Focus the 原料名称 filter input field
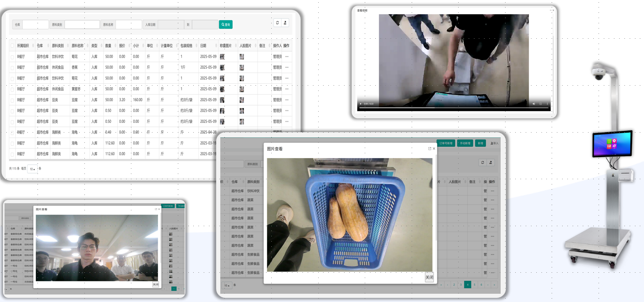 pyautogui.click(x=129, y=25)
